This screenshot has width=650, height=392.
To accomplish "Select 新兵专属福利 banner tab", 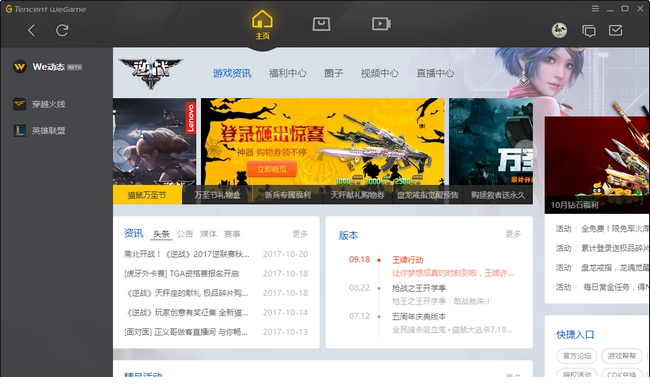I will 288,195.
